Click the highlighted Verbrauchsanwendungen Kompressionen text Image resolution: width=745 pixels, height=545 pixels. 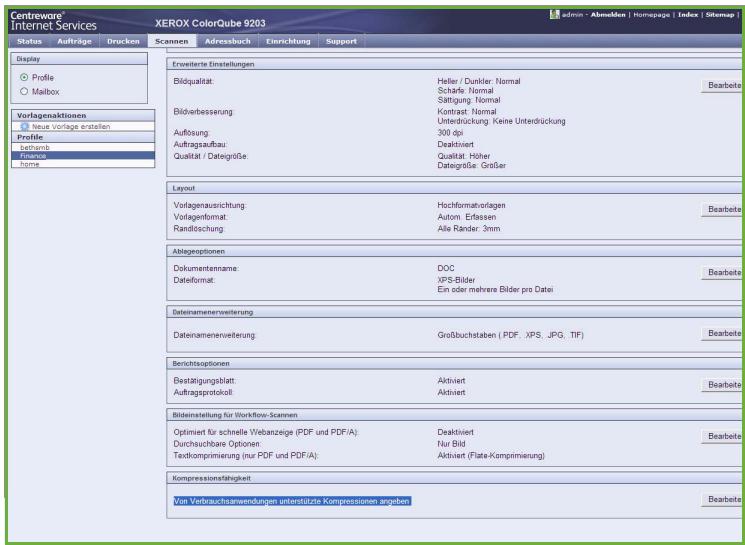pyautogui.click(x=292, y=501)
